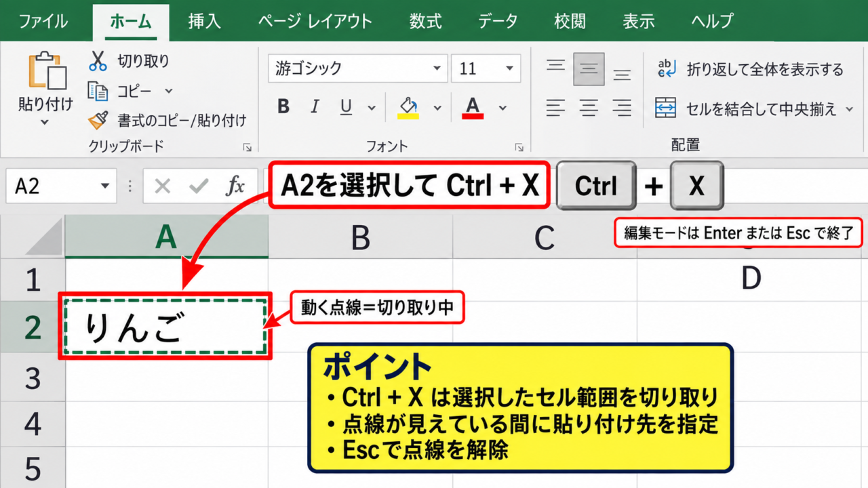The image size is (868, 488).
Task: Center text horizontally
Action: point(589,107)
